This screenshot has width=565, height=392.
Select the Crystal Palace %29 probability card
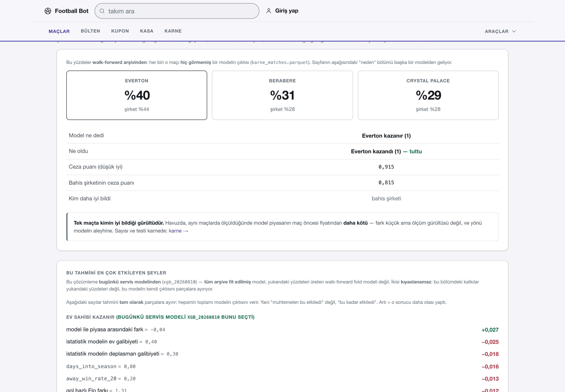pyautogui.click(x=428, y=95)
